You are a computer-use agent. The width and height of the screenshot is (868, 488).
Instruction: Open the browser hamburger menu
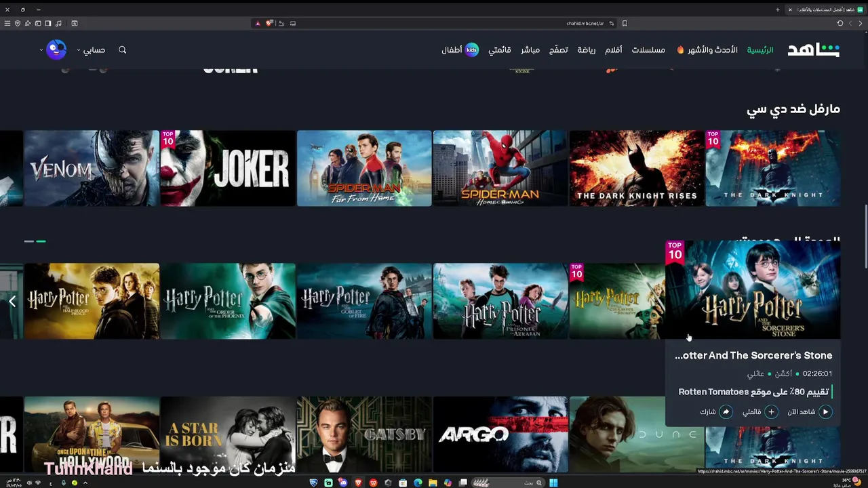7,23
